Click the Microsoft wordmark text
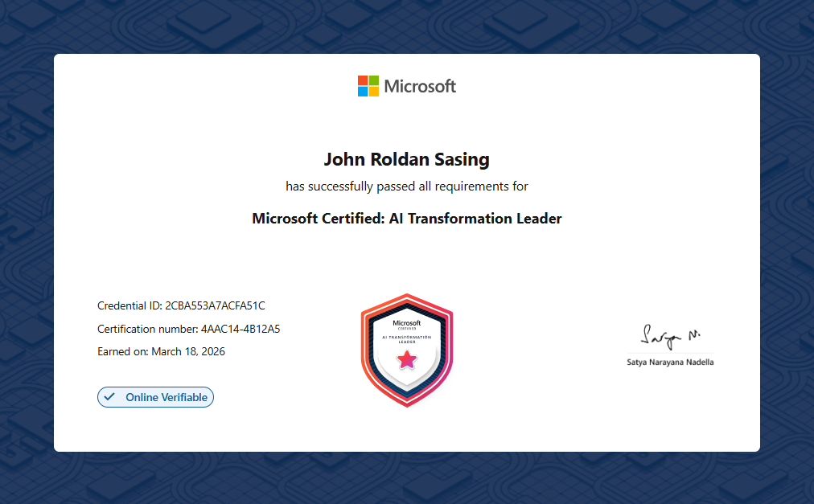The height and width of the screenshot is (504, 814). [x=420, y=86]
